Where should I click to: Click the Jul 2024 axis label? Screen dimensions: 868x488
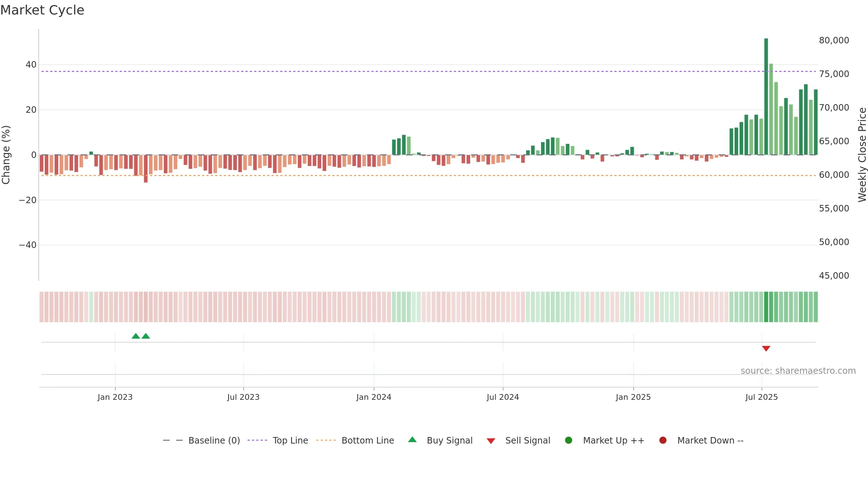pyautogui.click(x=503, y=397)
